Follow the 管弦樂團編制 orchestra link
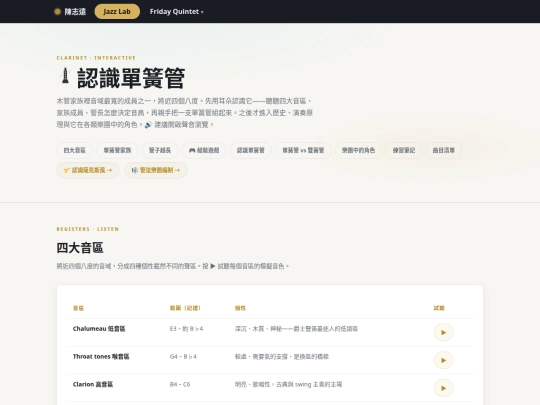Viewport: 540px width, 405px height. click(156, 170)
